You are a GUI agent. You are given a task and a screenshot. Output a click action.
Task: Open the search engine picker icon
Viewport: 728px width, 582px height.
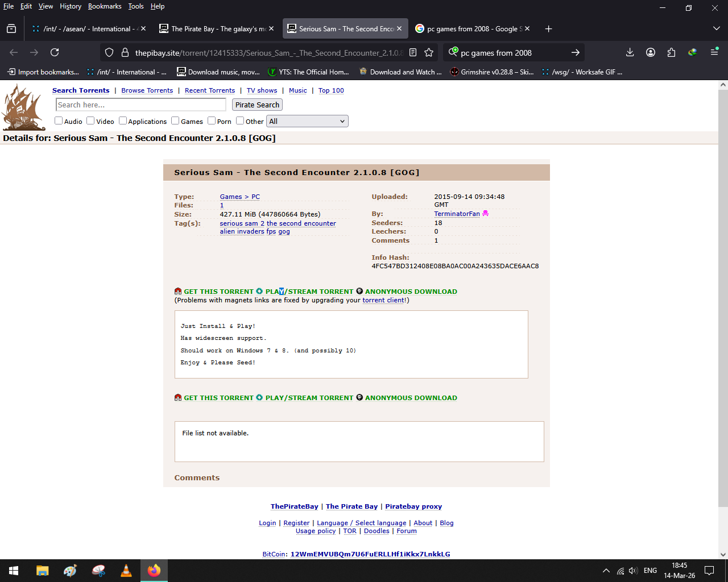tap(453, 52)
